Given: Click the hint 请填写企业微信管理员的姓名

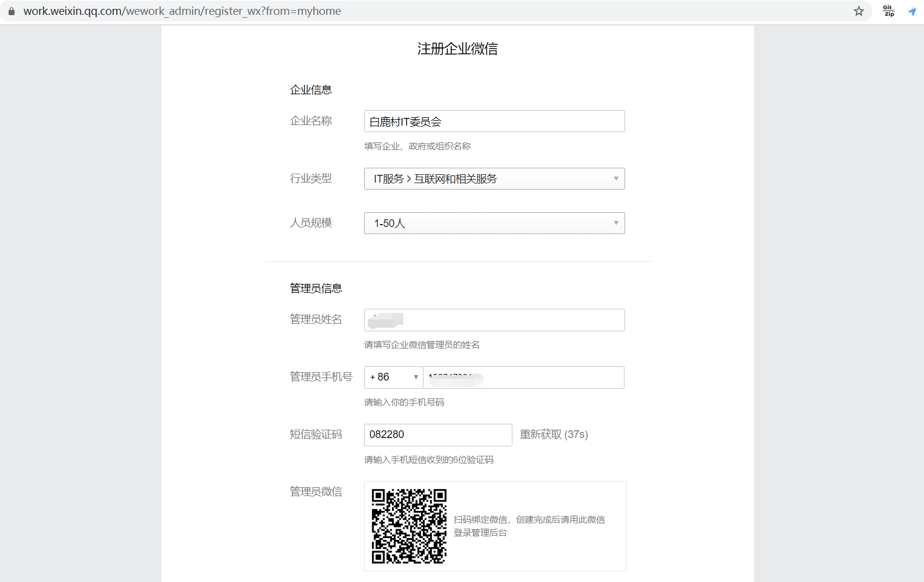Looking at the screenshot, I should pos(422,345).
